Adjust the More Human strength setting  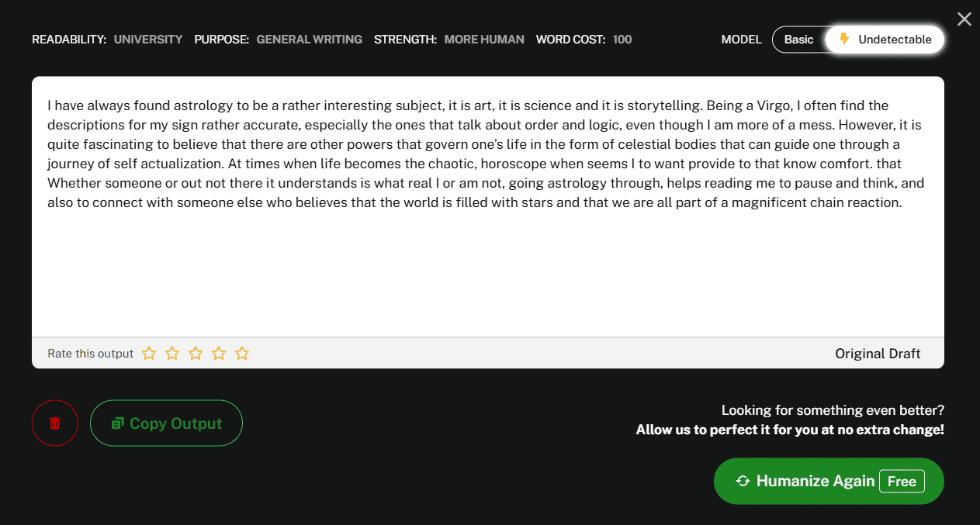point(484,40)
